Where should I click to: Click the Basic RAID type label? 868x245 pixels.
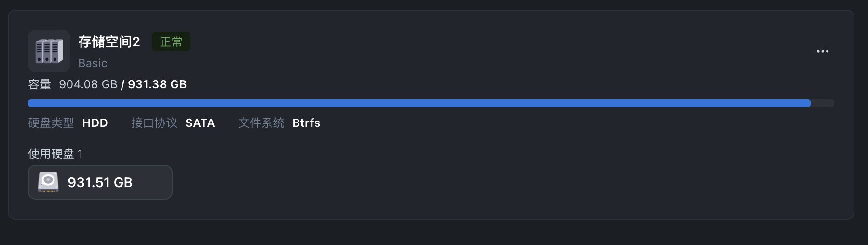click(93, 63)
